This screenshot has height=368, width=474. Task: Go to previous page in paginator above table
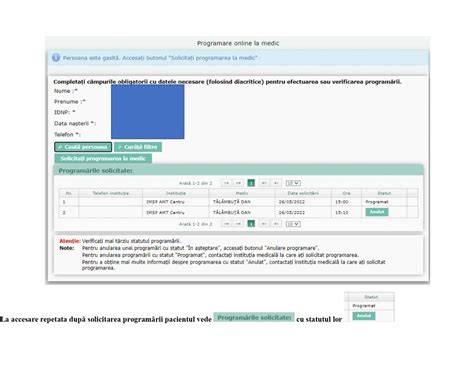point(238,183)
